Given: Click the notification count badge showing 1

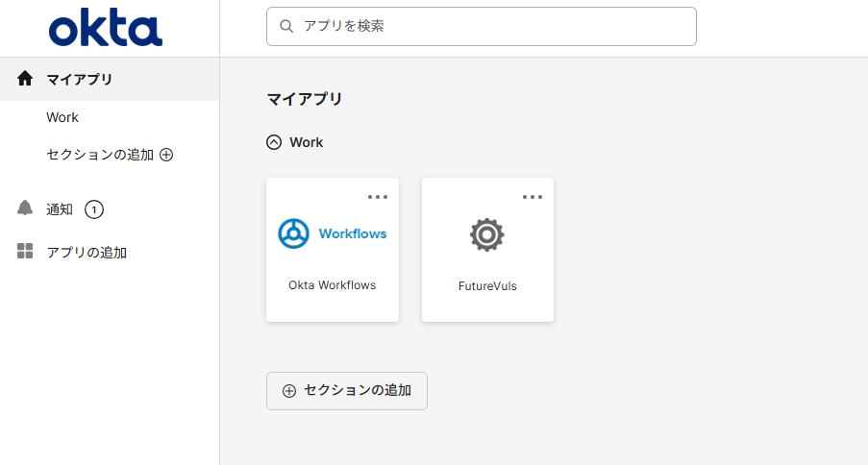Looking at the screenshot, I should click(94, 209).
